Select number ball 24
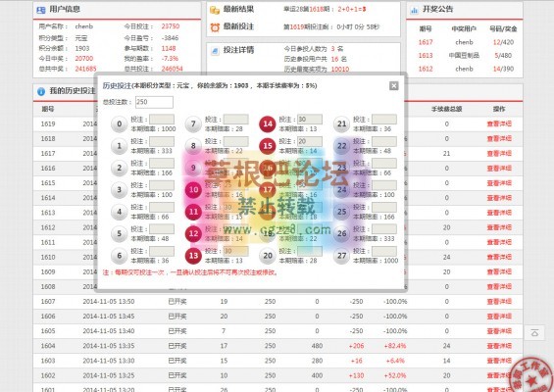554x392 pixels. [341, 190]
